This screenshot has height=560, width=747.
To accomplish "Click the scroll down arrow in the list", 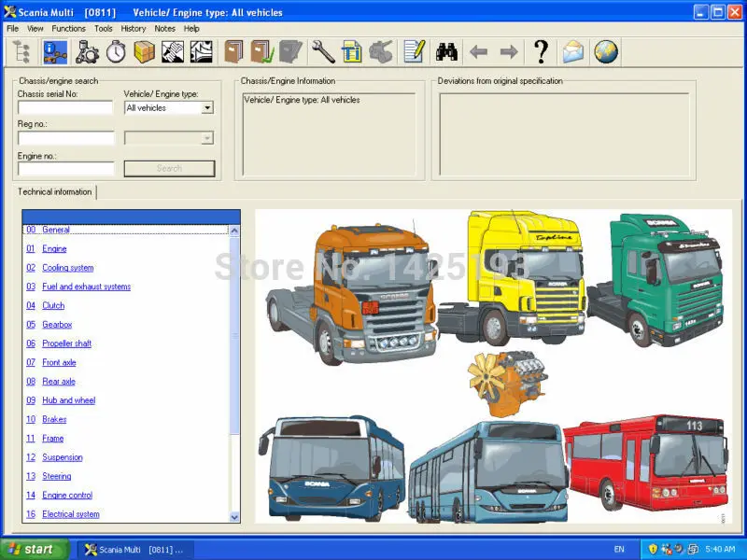I will (234, 517).
